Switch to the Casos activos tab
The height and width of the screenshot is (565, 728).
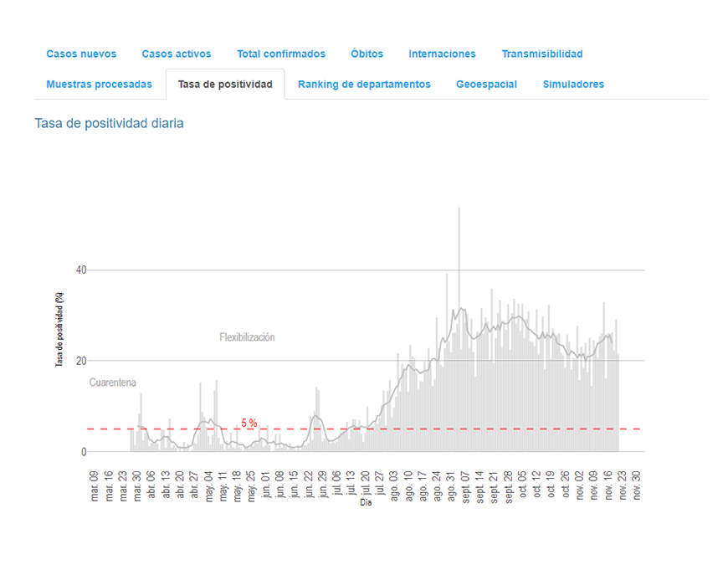click(176, 54)
